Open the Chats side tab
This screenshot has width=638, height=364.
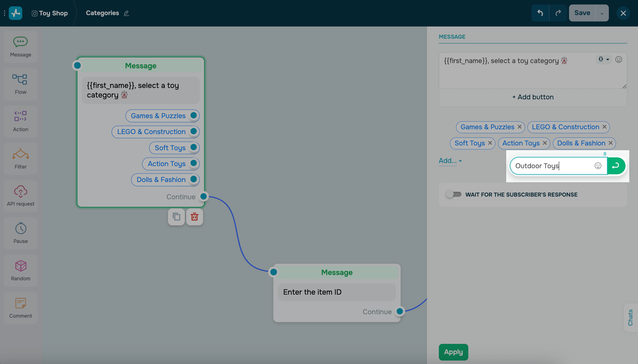click(631, 317)
